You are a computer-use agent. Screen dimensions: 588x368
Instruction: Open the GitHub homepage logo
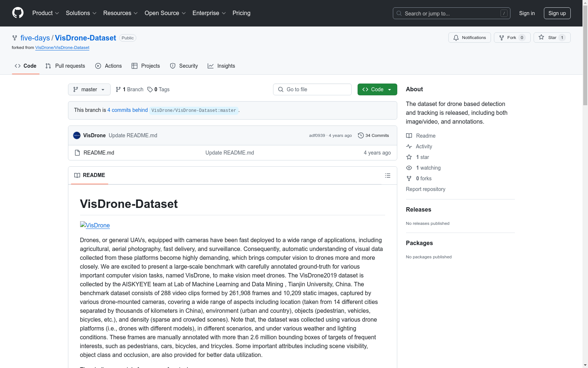coord(18,13)
